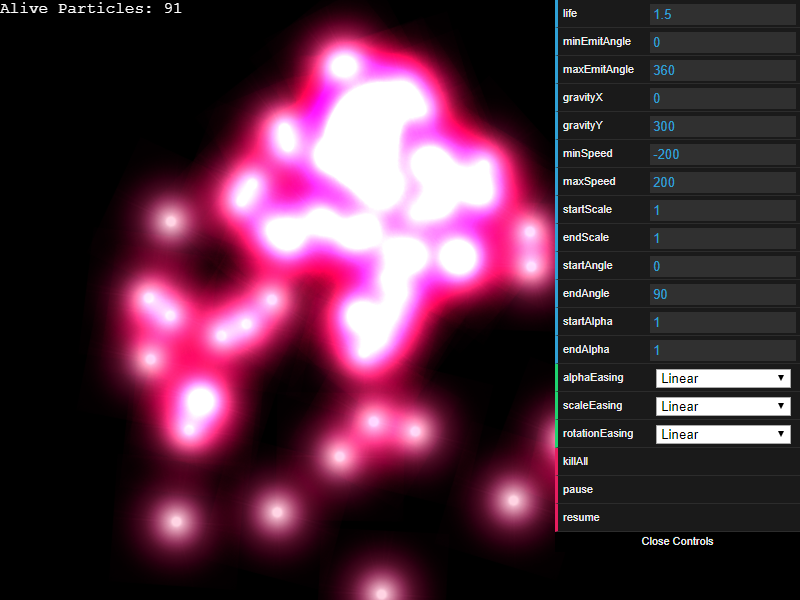Open the alphaEasing dropdown
The width and height of the screenshot is (800, 600).
[723, 378]
